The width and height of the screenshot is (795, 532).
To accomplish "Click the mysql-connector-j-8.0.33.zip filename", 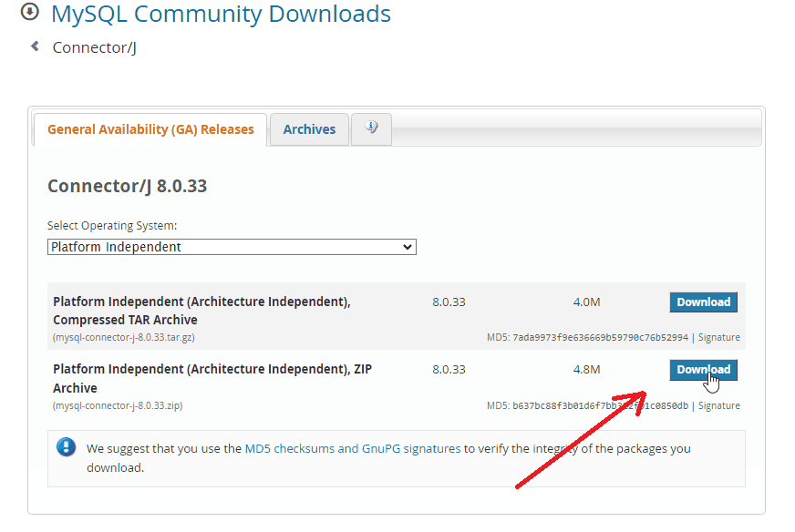I will pos(118,406).
